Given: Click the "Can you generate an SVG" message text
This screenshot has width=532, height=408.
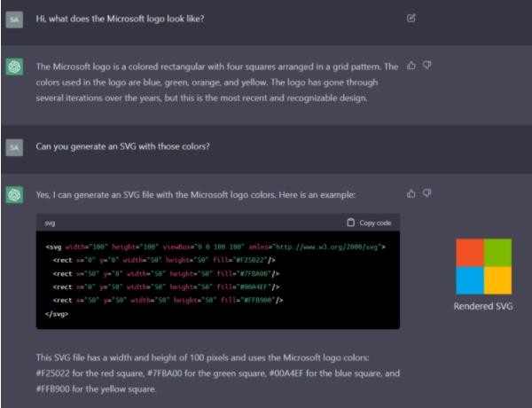Looking at the screenshot, I should pyautogui.click(x=122, y=146).
